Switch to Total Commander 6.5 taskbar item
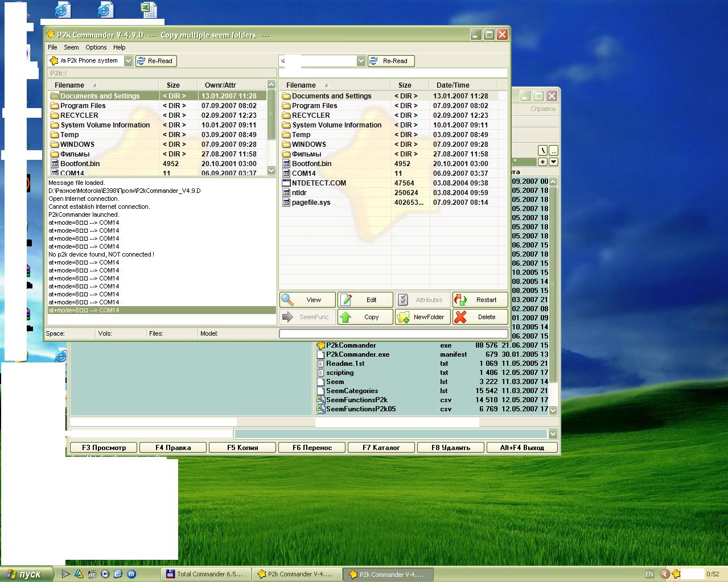728x582 pixels. coord(207,574)
